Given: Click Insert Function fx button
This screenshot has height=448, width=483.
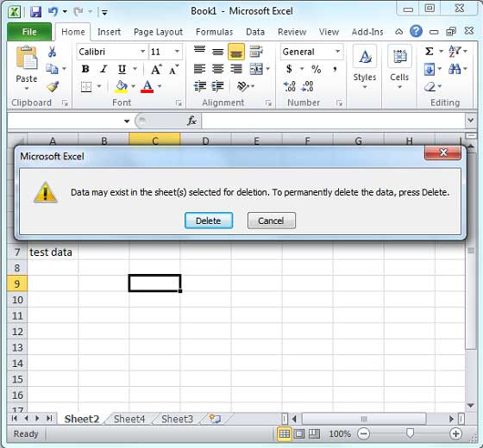Looking at the screenshot, I should 191,121.
